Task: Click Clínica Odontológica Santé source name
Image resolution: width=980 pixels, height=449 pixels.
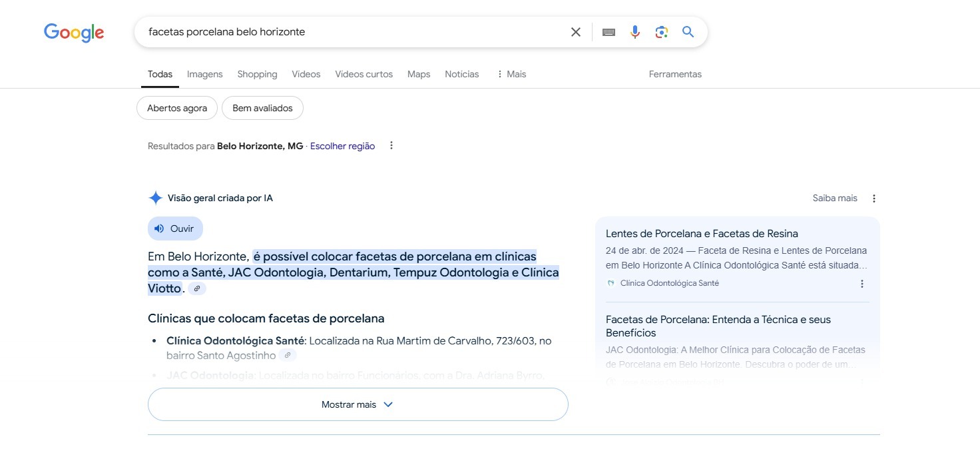Action: coord(670,283)
